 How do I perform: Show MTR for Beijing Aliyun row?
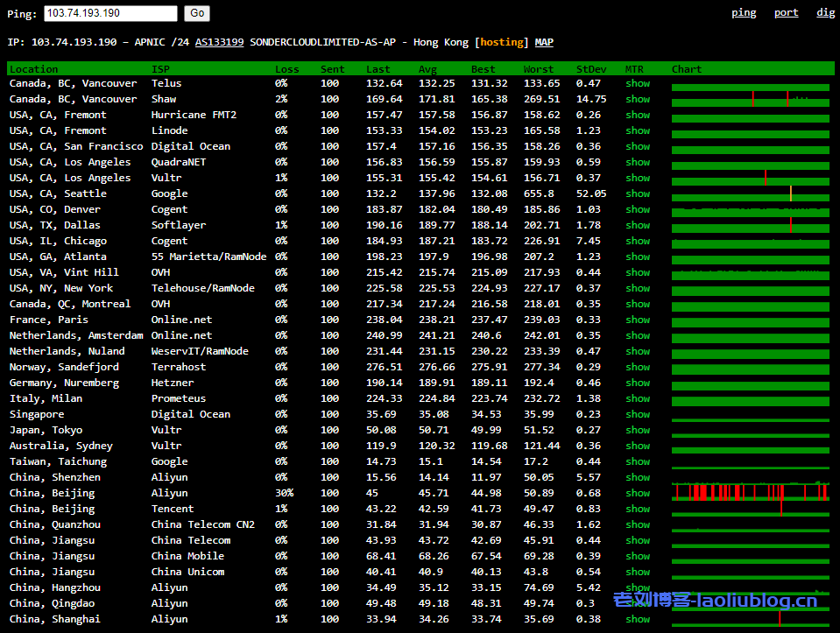point(638,494)
